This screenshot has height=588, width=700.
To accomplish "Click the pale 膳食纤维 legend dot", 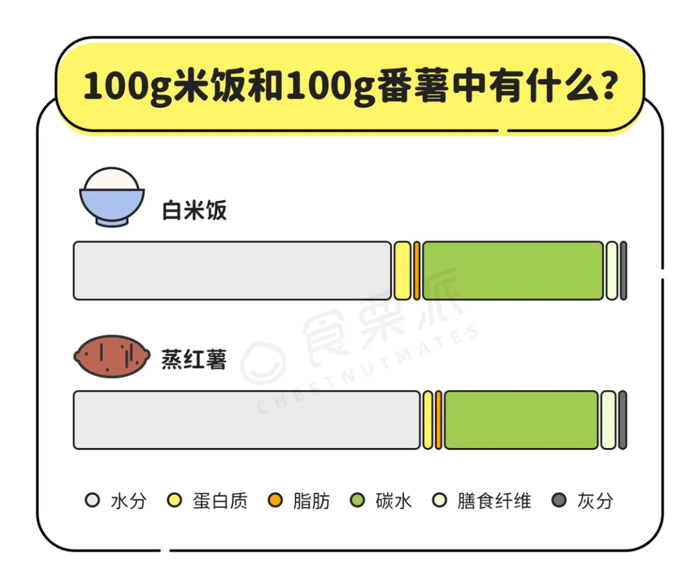I will tap(440, 500).
